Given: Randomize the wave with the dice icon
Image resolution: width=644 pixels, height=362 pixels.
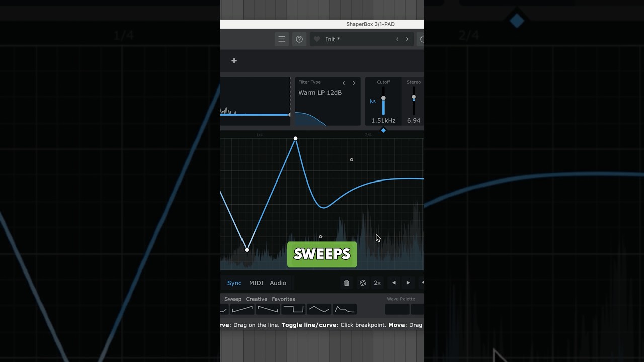Looking at the screenshot, I should 363,283.
